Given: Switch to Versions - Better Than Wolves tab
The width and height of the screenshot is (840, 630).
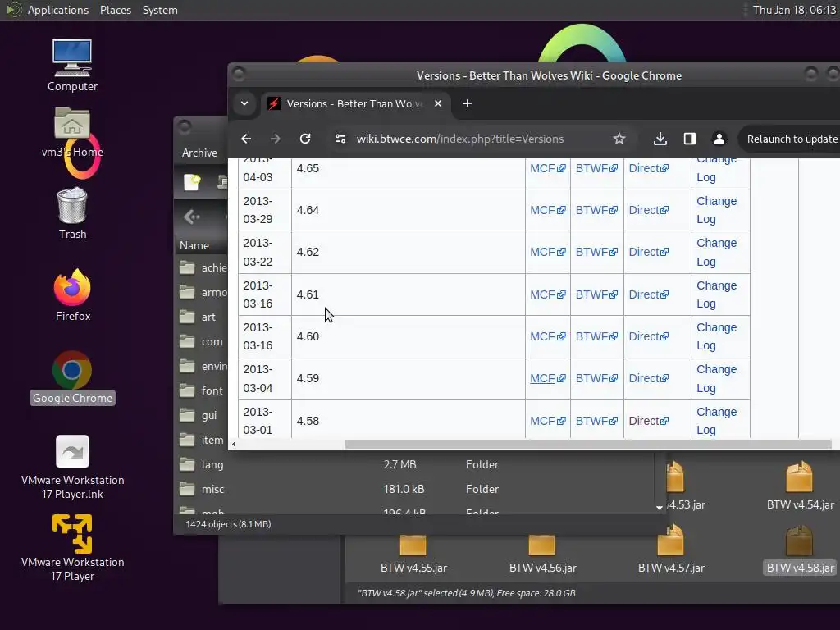Looking at the screenshot, I should [x=355, y=103].
